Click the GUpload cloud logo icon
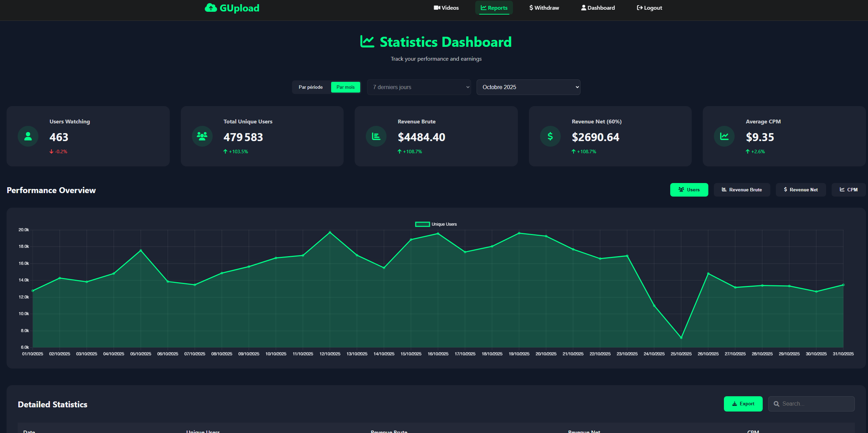868x433 pixels. click(211, 8)
